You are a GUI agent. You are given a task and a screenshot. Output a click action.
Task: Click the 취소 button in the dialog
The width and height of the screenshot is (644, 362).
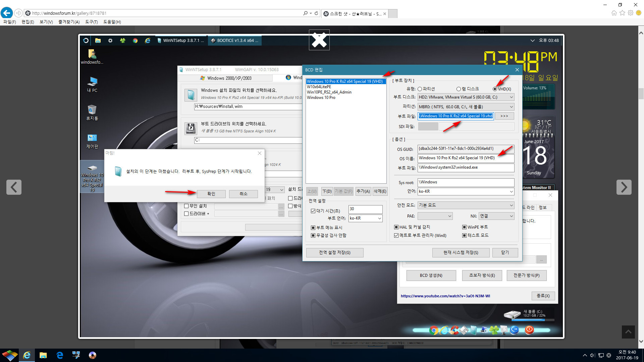243,194
